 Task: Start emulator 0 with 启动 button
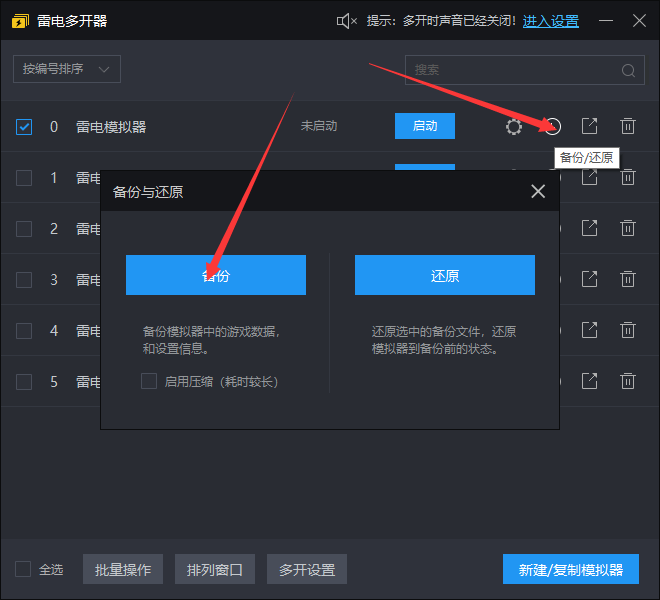(425, 126)
